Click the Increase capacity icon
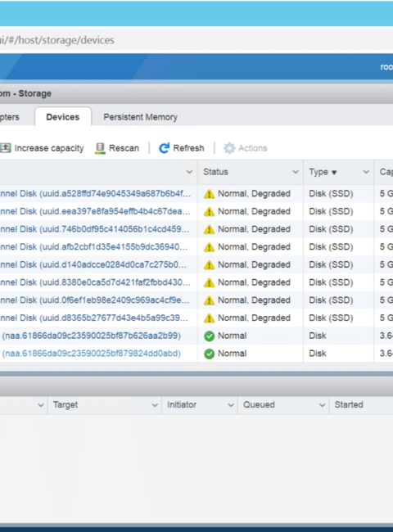This screenshot has height=532, width=393. tap(6, 148)
